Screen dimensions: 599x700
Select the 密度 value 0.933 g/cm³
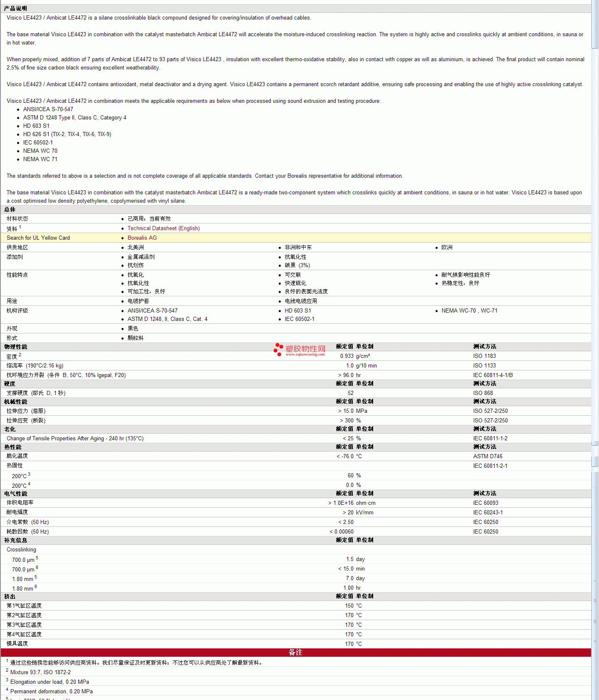coord(355,356)
